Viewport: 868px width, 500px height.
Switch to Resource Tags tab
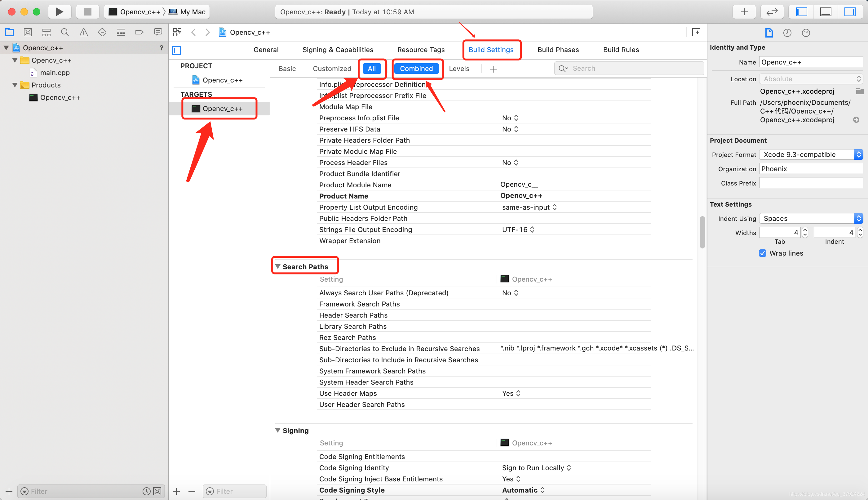tap(421, 50)
